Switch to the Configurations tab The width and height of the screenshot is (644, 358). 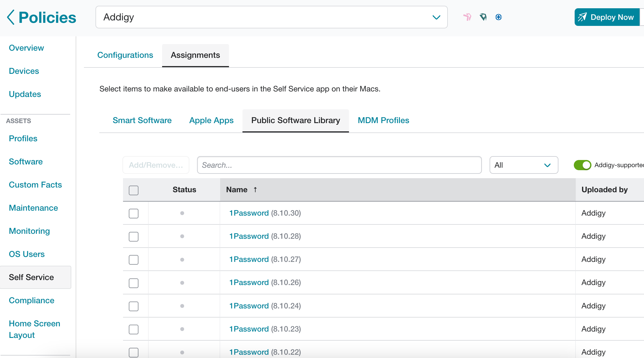coord(125,55)
